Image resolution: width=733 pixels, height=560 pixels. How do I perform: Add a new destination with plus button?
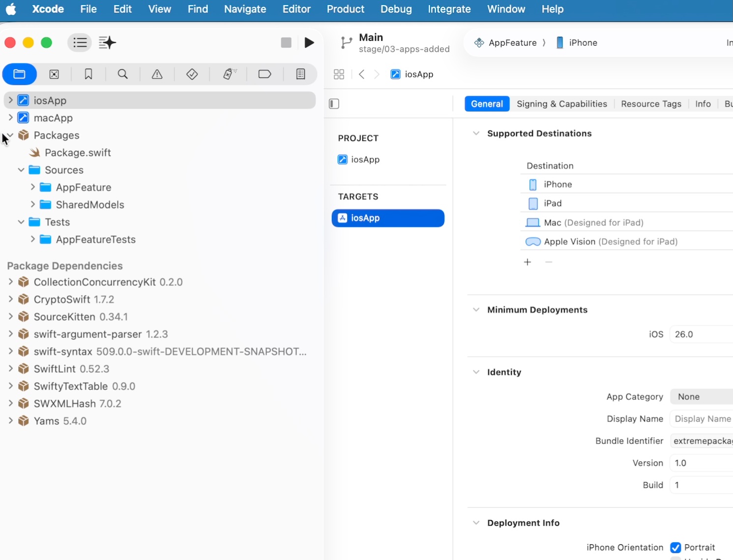(528, 262)
